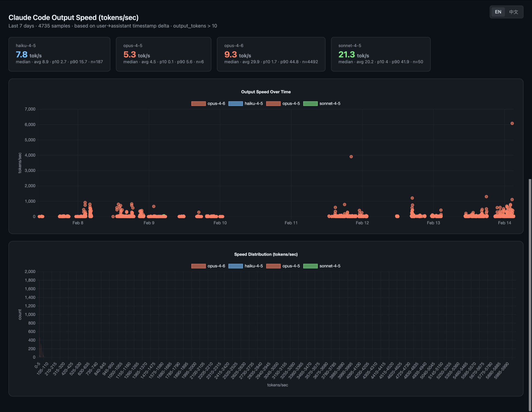Click the opus-4-5 stats card

pos(163,54)
